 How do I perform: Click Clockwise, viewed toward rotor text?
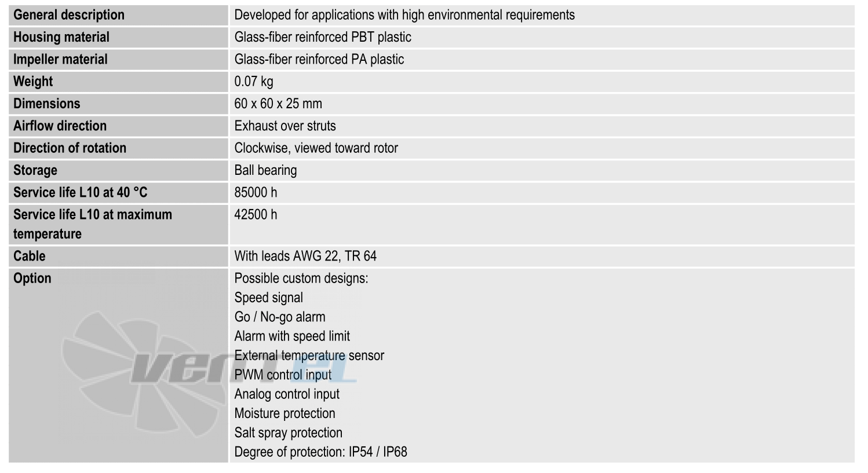[316, 148]
